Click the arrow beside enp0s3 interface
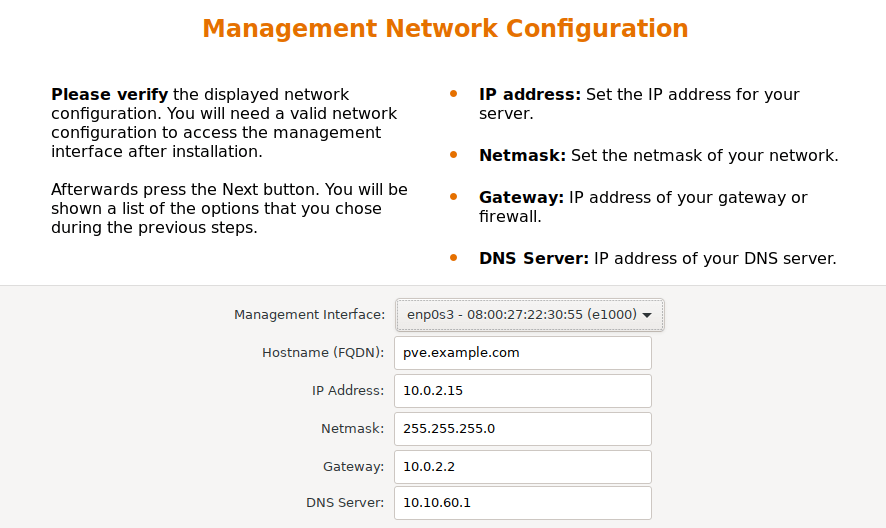The width and height of the screenshot is (886, 528). click(x=647, y=315)
